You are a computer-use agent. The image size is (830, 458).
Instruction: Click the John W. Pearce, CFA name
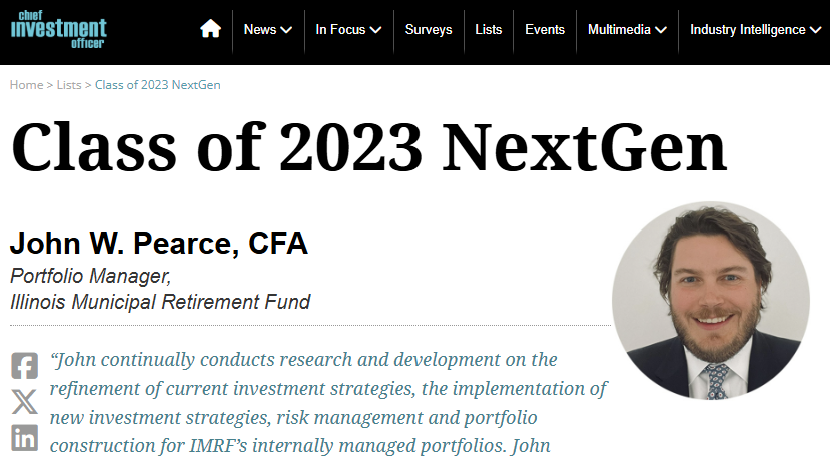pyautogui.click(x=159, y=244)
